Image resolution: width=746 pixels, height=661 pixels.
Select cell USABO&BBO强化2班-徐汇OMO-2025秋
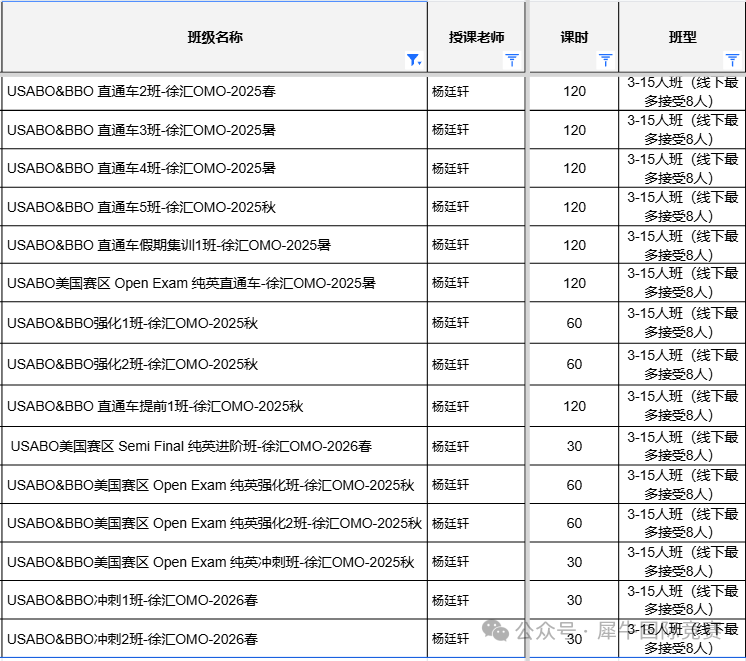(x=215, y=365)
